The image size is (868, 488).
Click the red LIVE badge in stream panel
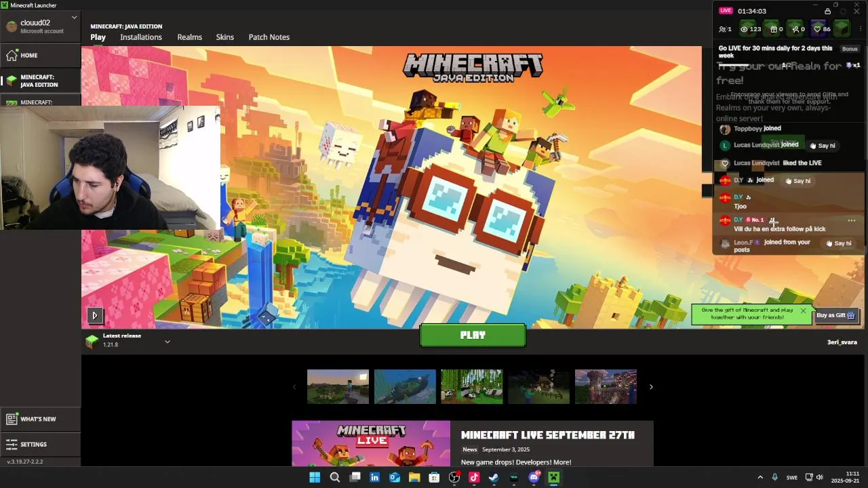pos(726,11)
